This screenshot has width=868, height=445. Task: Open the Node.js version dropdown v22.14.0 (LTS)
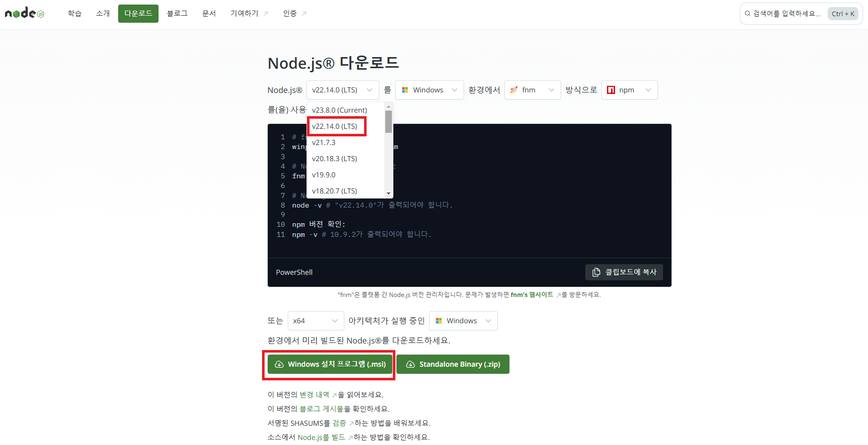[343, 90]
